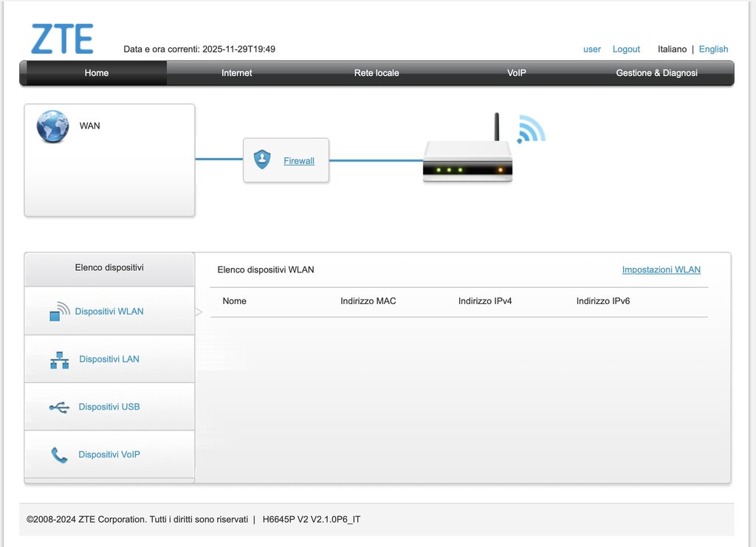
Task: Open Gestione & Diagnosi menu
Action: click(656, 73)
